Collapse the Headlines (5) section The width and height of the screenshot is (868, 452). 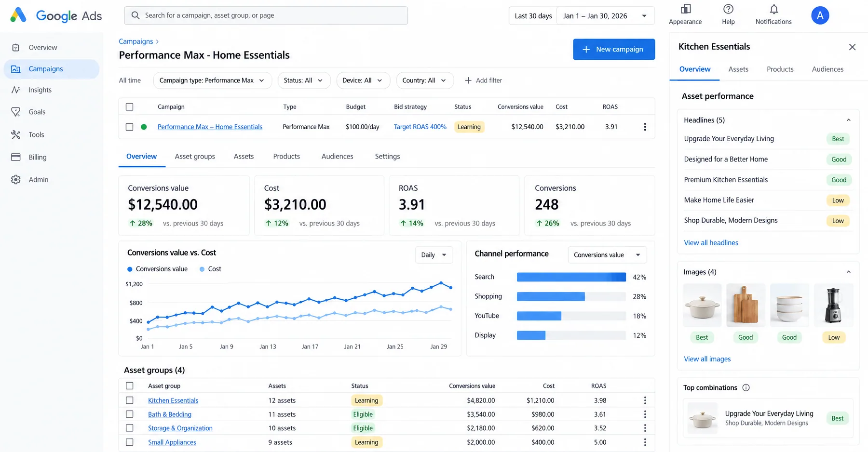click(x=848, y=120)
